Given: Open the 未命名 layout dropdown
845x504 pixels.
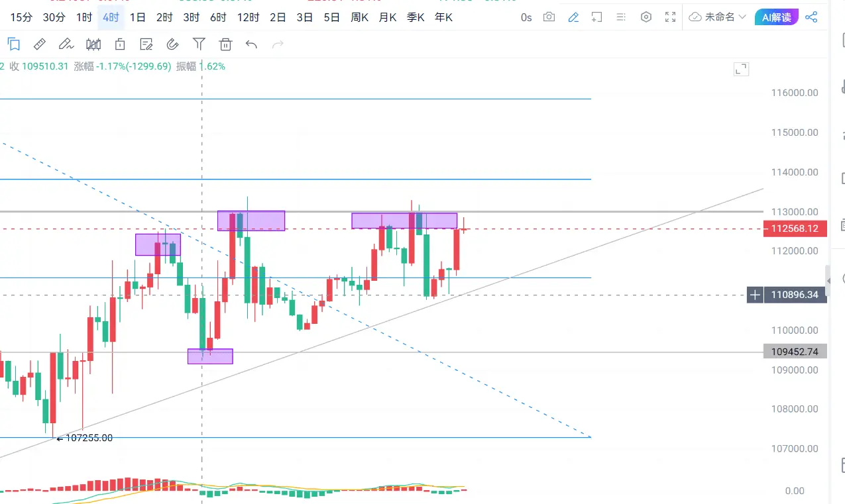Looking at the screenshot, I should (717, 17).
